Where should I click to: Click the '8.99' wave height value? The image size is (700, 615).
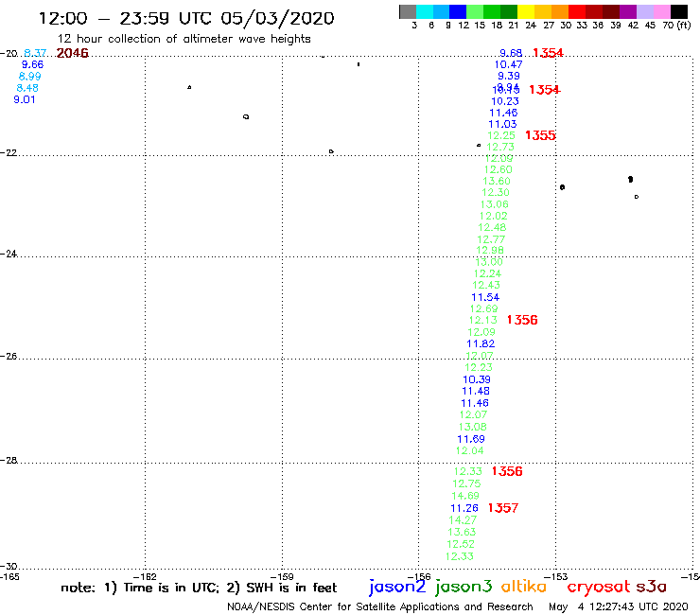pyautogui.click(x=30, y=77)
